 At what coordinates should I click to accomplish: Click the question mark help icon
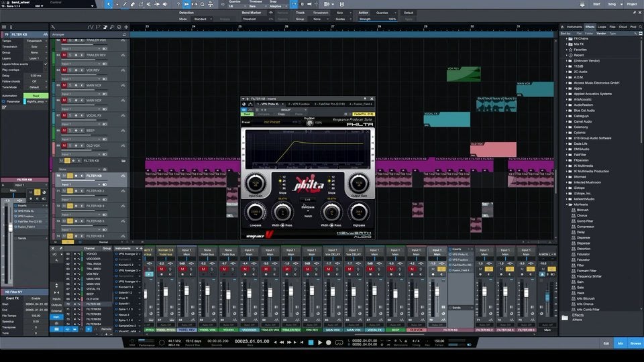[178, 4]
